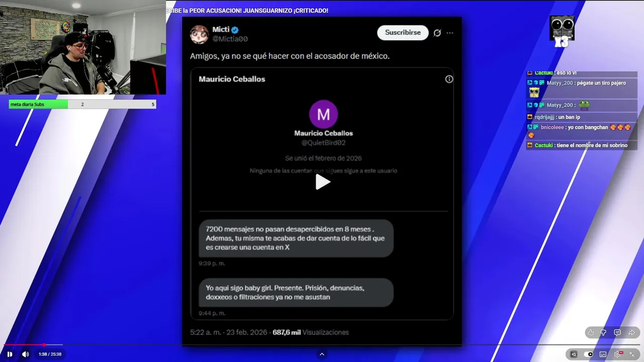Viewport: 644px width, 362px height.
Task: Click Micti's blue verified badge
Action: click(x=235, y=30)
